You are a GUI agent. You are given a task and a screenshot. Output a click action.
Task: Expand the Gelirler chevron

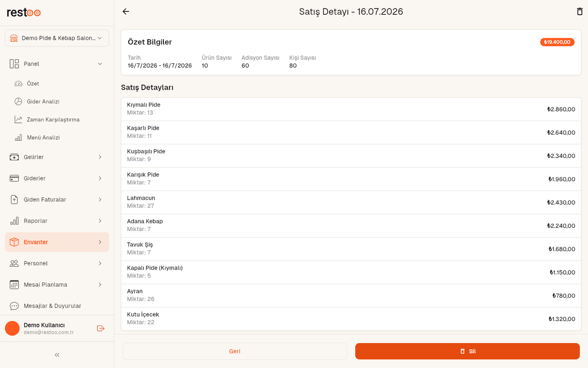[100, 157]
